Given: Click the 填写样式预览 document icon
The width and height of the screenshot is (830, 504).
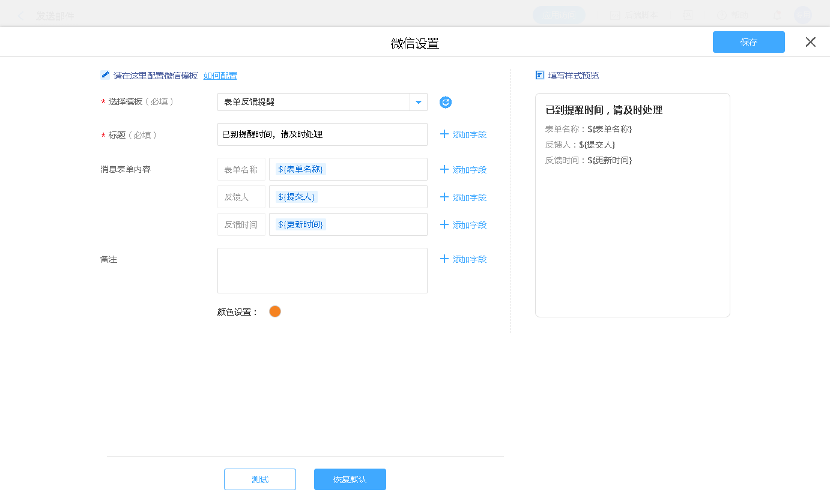Looking at the screenshot, I should (x=539, y=75).
